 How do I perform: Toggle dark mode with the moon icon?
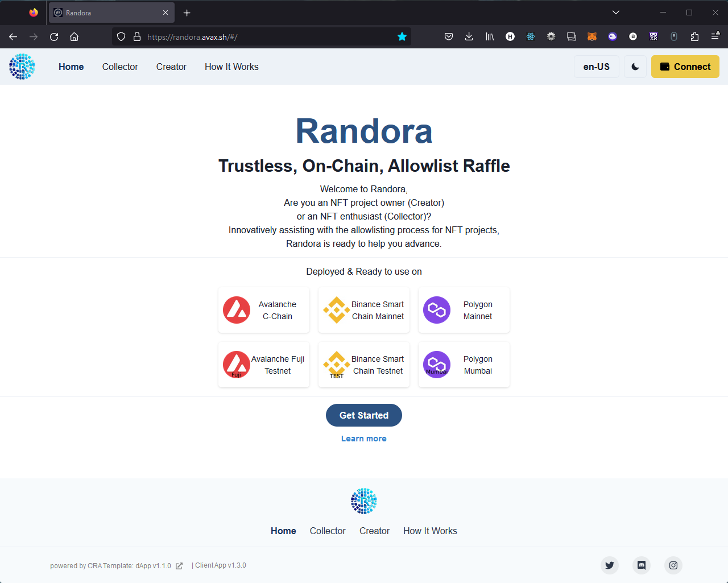point(635,67)
